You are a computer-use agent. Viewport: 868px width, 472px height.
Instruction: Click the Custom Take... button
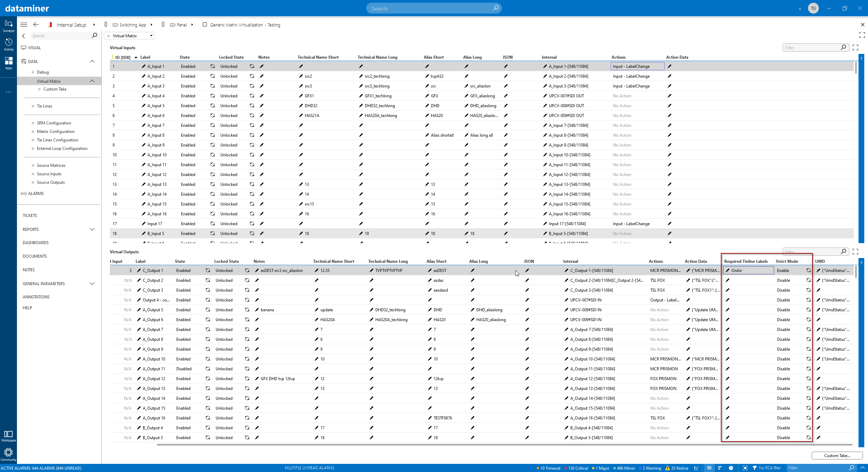837,455
